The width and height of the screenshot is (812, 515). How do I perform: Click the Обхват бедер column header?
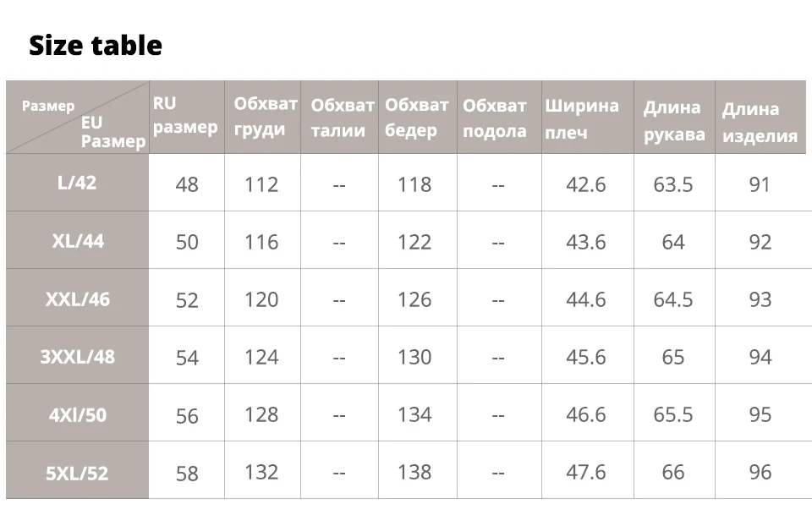click(416, 117)
